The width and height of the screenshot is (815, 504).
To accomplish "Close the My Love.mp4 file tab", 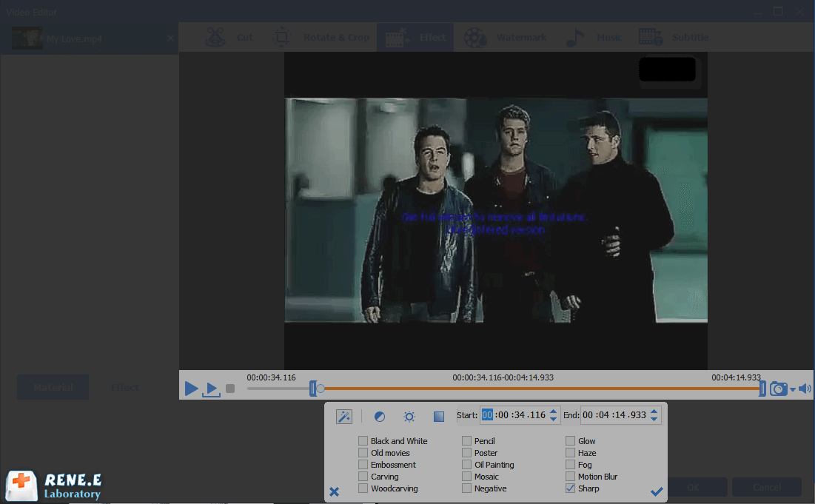I will pos(170,38).
